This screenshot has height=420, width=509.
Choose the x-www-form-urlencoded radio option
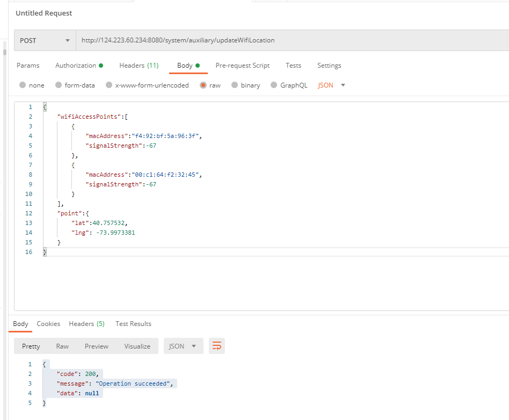click(x=109, y=85)
